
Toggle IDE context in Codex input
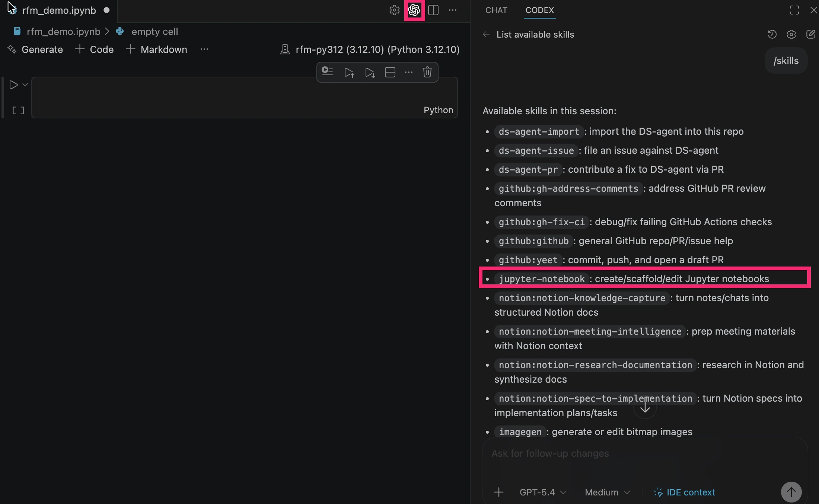click(x=684, y=492)
